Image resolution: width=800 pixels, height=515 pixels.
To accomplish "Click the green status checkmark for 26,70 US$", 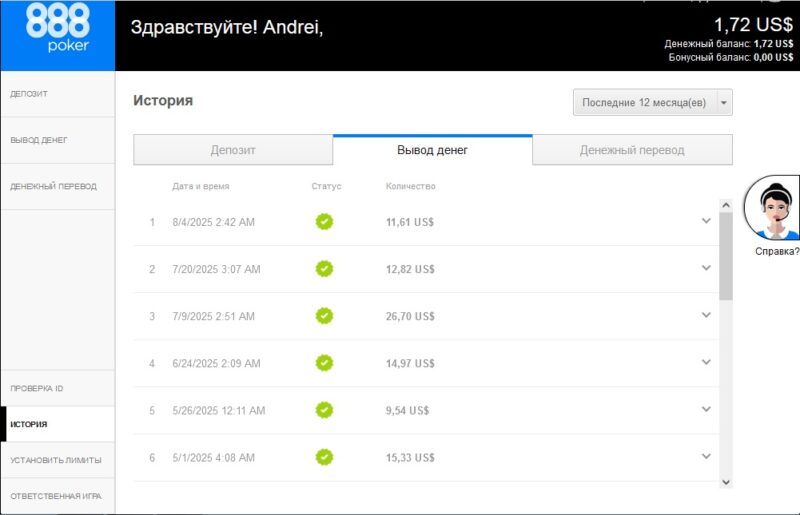I will click(324, 316).
